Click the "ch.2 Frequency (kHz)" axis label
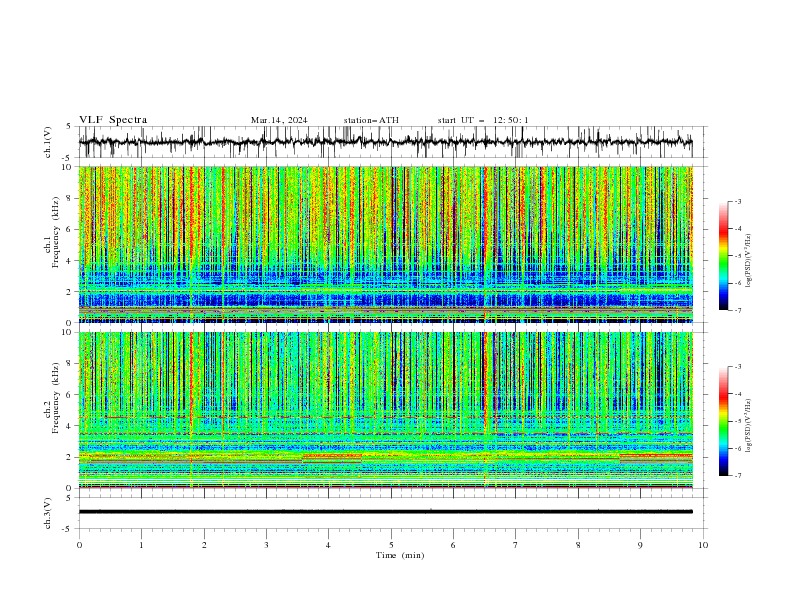792x612 pixels. coord(52,398)
